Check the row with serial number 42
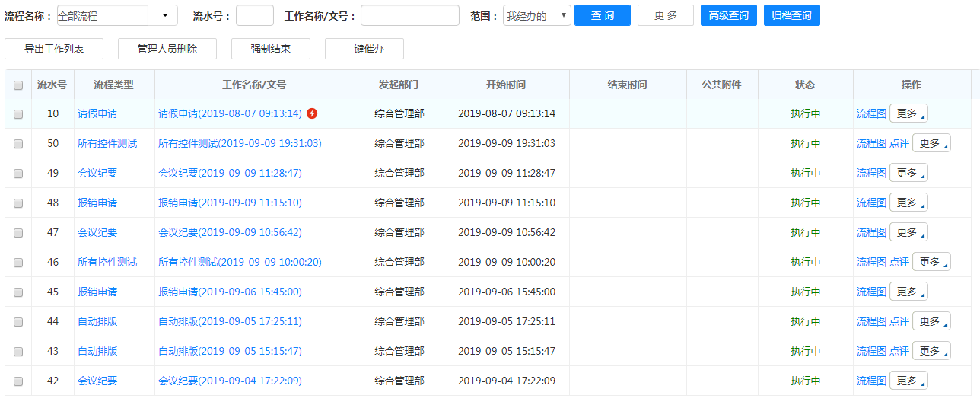The image size is (980, 405). (18, 381)
